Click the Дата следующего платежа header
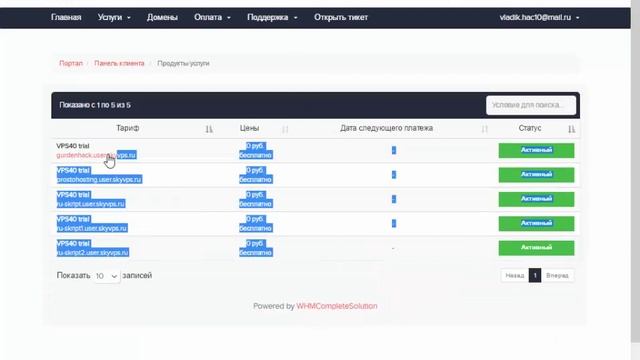Screen dimensions: 640x360 point(386,128)
